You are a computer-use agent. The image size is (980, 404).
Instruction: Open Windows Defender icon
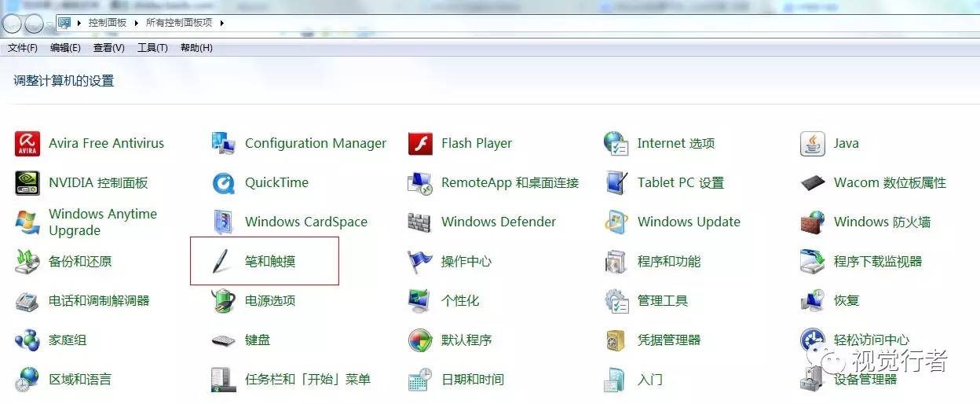[x=420, y=222]
